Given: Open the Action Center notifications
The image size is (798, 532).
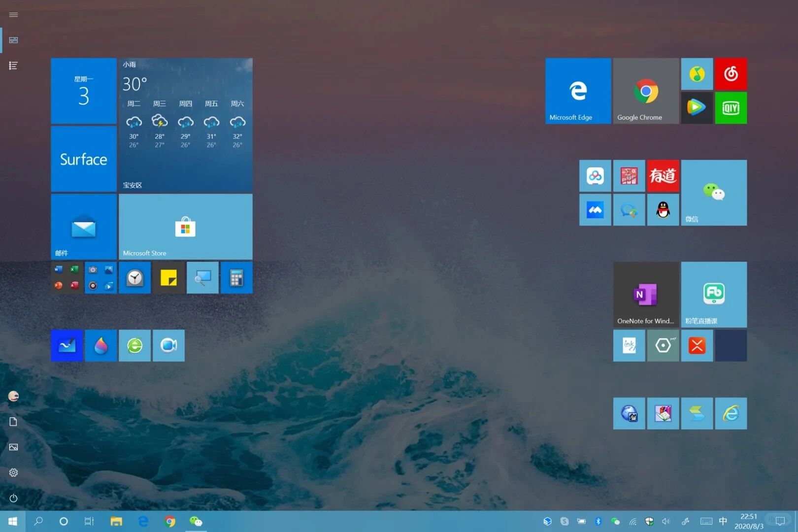Looking at the screenshot, I should pos(780,521).
